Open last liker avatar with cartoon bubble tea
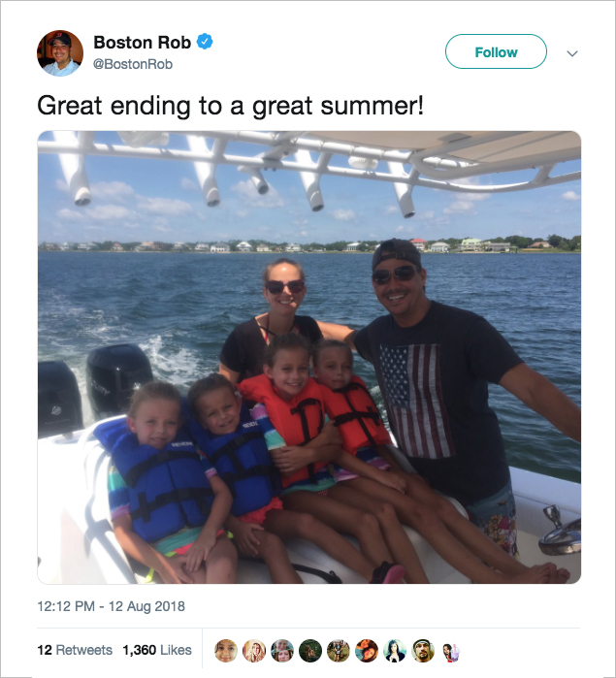This screenshot has width=616, height=678. pos(451,651)
